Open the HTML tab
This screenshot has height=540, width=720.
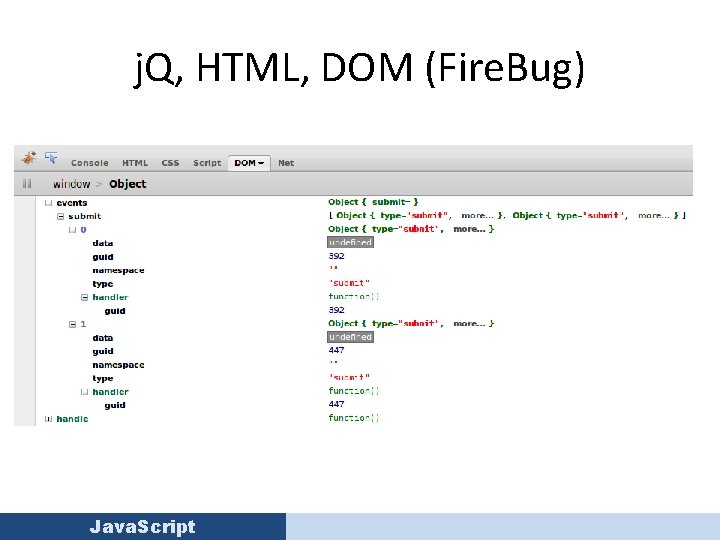pyautogui.click(x=135, y=163)
